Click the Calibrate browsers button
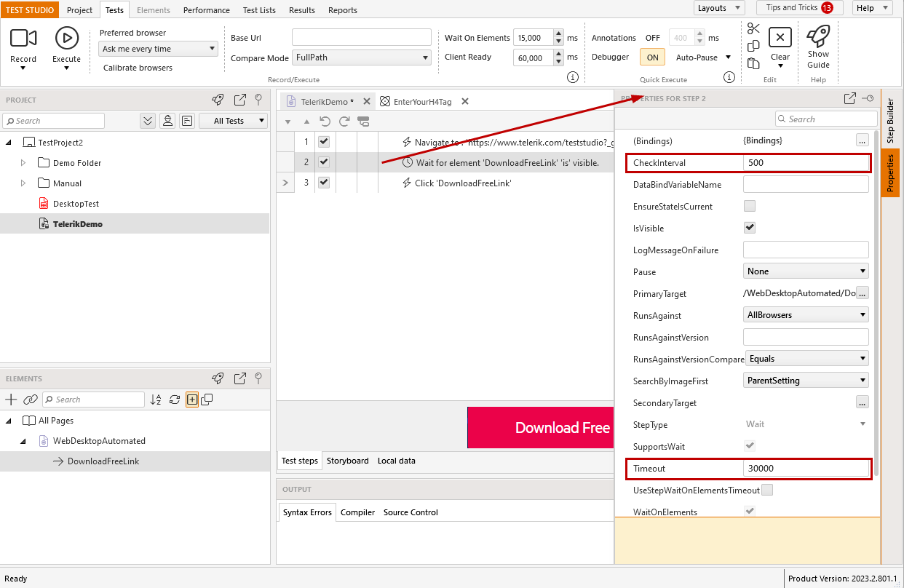 coord(138,68)
